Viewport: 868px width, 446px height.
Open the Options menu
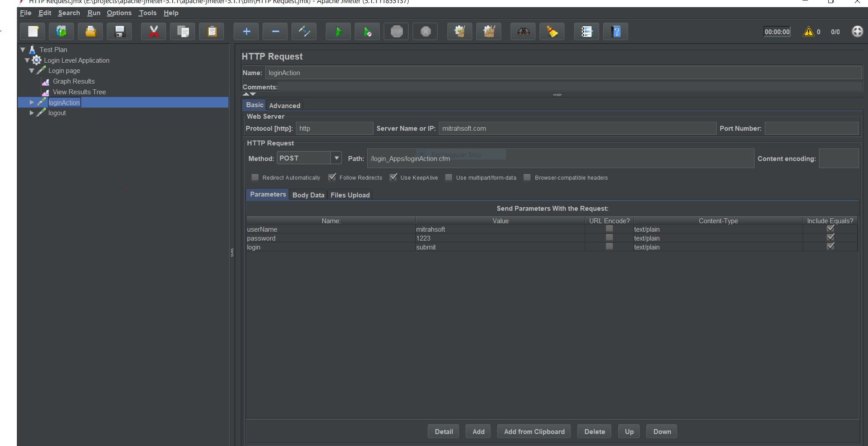[x=119, y=13]
